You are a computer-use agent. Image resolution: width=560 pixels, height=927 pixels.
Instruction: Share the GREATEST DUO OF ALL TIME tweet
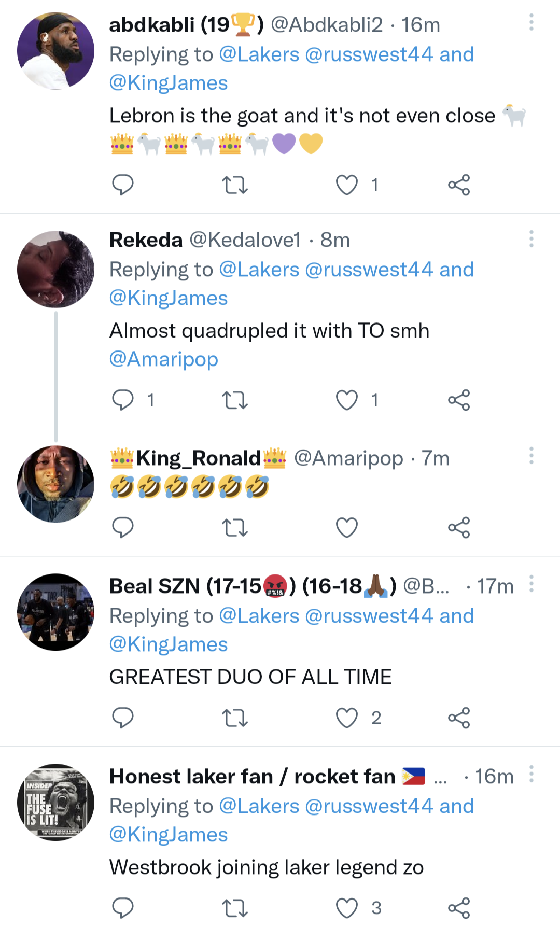click(459, 718)
